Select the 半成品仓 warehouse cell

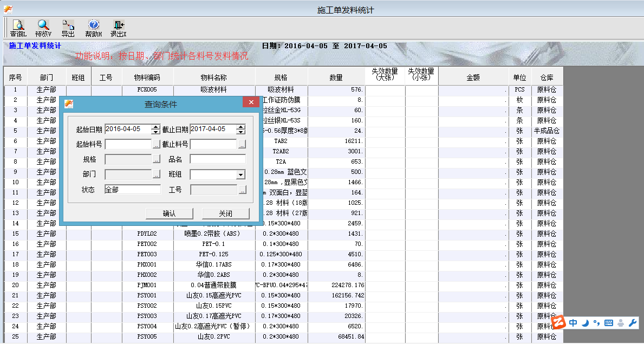tap(547, 131)
